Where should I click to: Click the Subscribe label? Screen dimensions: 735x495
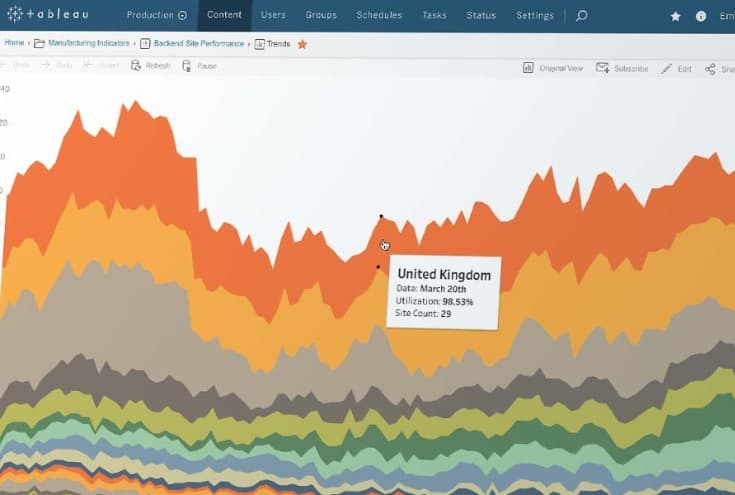[631, 69]
